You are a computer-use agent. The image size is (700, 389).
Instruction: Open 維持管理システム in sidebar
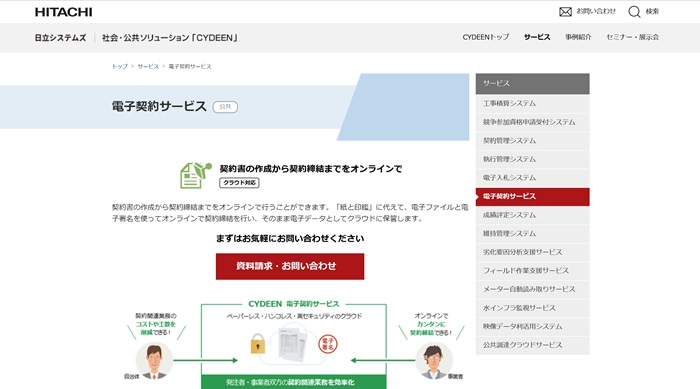click(533, 234)
